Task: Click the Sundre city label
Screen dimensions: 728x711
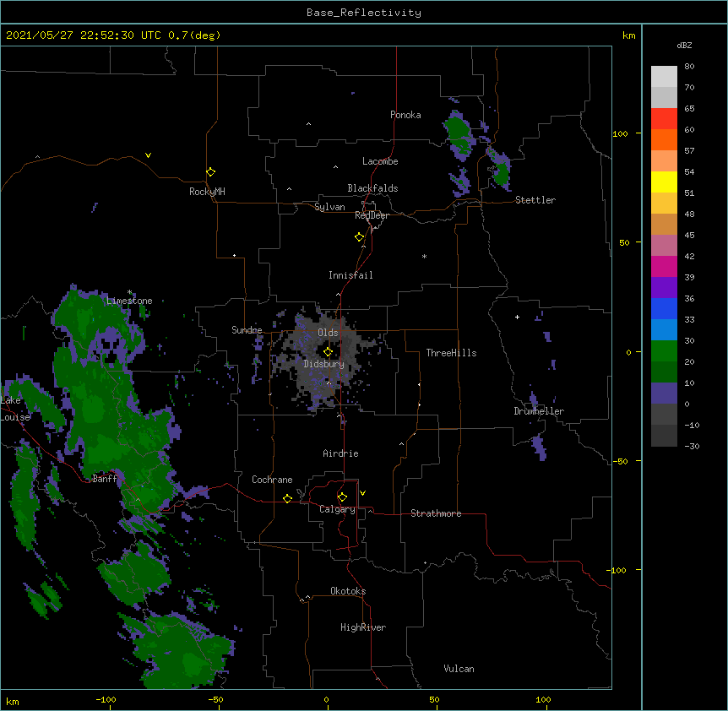Action: tap(247, 330)
